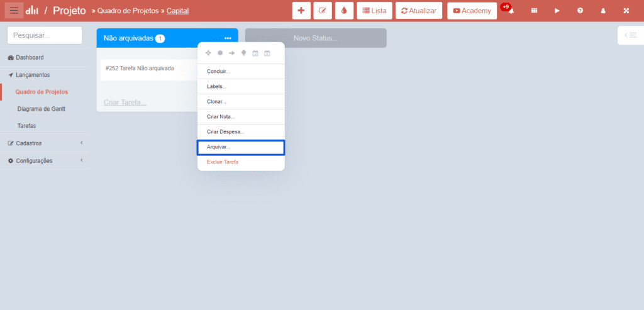Toggle the right side panel collapse button
The width and height of the screenshot is (644, 310).
pos(630,35)
